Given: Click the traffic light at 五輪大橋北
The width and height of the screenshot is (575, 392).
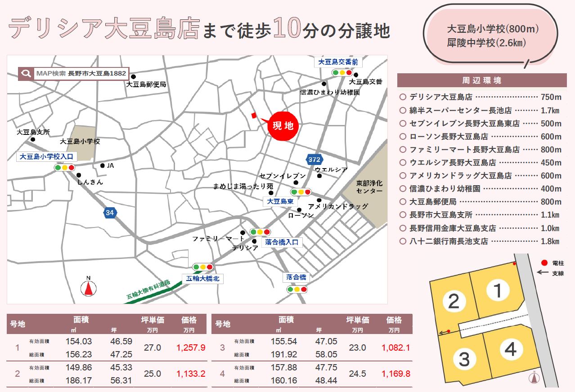Looking at the screenshot, I should [203, 267].
